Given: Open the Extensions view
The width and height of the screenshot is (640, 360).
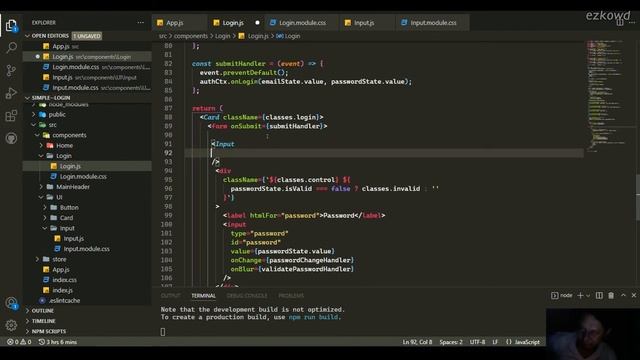Looking at the screenshot, I should coord(11,116).
